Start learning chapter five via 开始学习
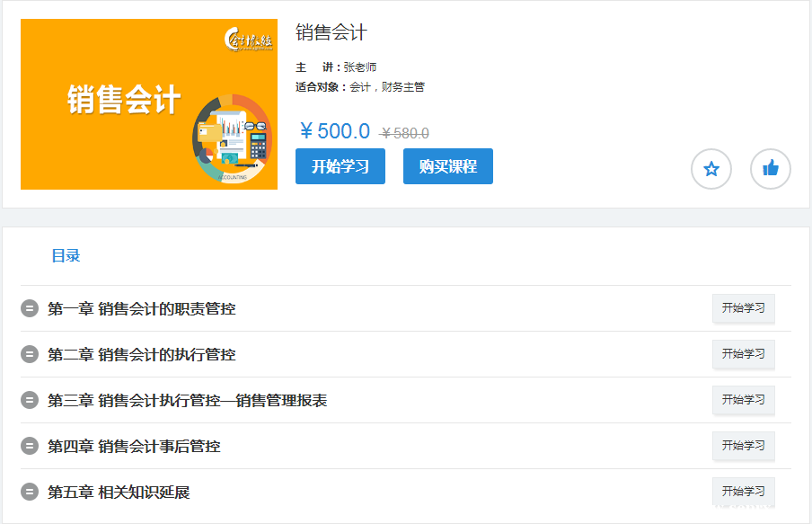 [x=743, y=492]
